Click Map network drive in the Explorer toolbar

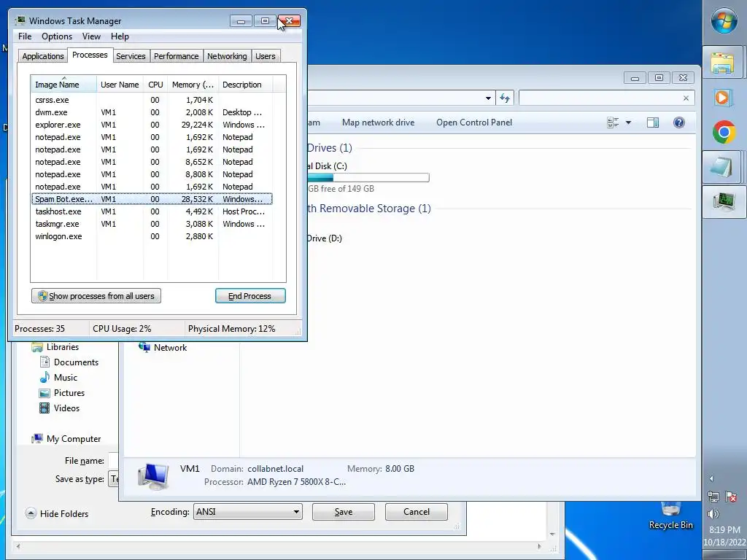[x=378, y=122]
